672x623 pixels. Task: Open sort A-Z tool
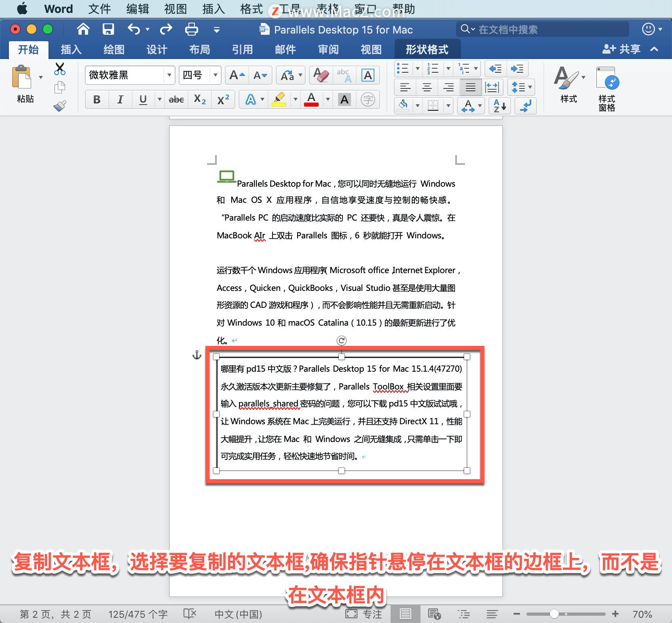click(500, 106)
